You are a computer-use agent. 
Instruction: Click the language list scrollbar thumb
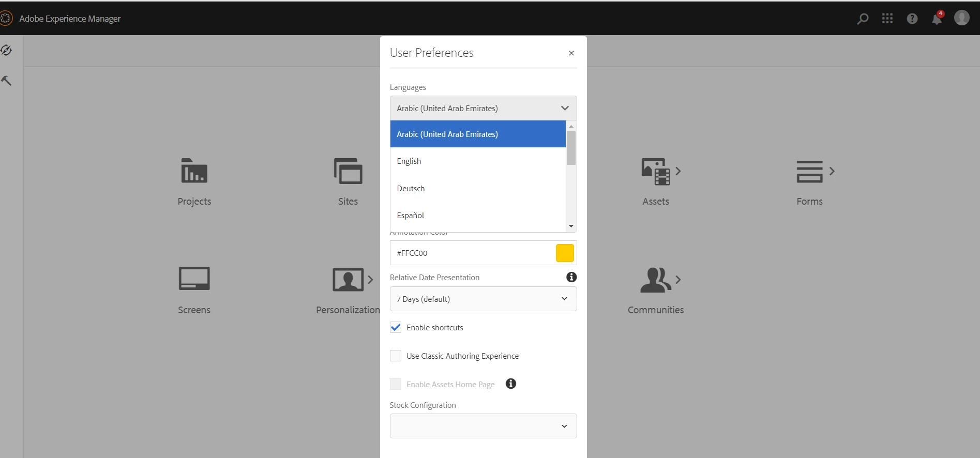tap(571, 148)
